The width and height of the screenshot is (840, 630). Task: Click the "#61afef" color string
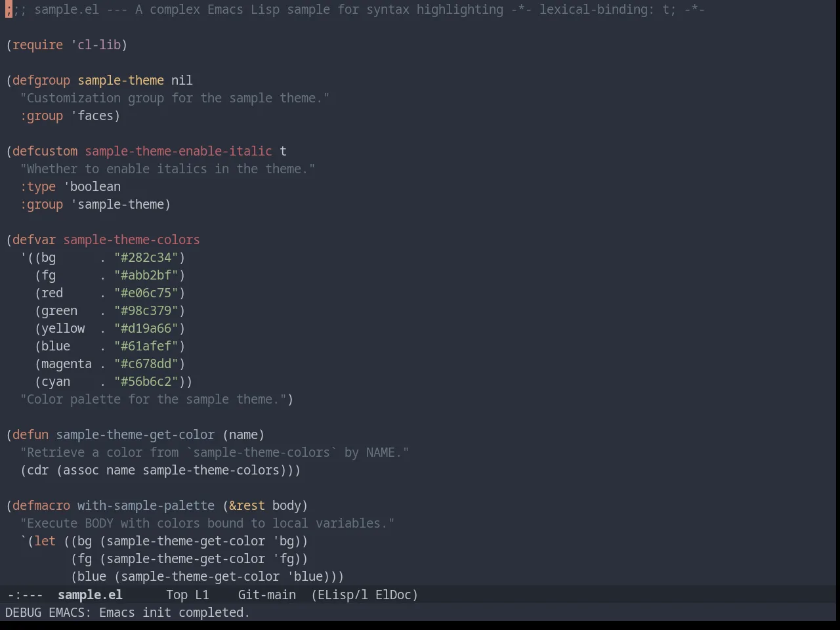pos(146,346)
